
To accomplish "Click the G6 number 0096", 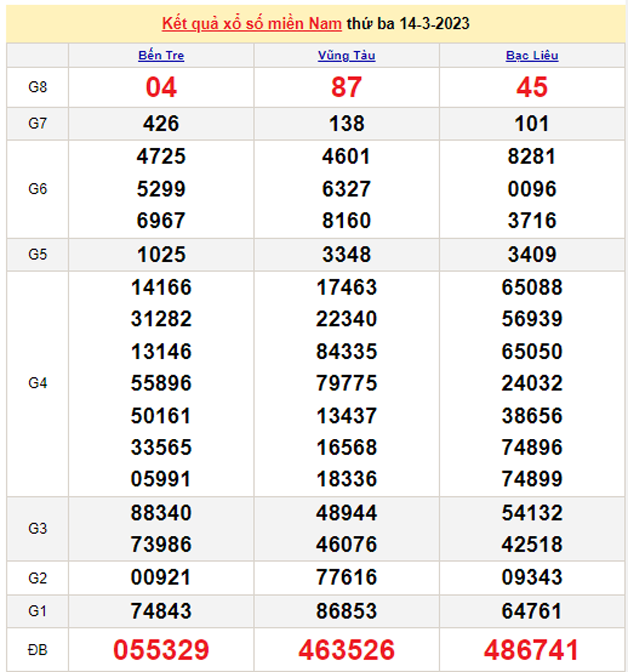I will 532,189.
